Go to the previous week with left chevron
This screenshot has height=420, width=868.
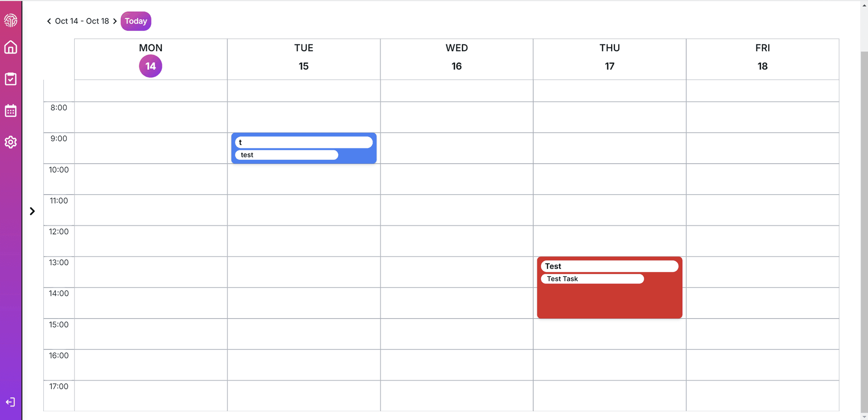click(49, 21)
